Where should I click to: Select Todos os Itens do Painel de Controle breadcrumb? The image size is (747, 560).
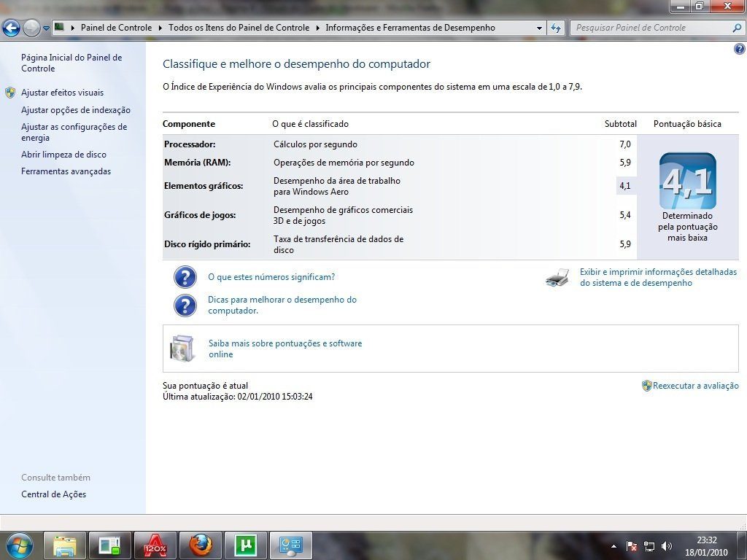click(x=239, y=28)
